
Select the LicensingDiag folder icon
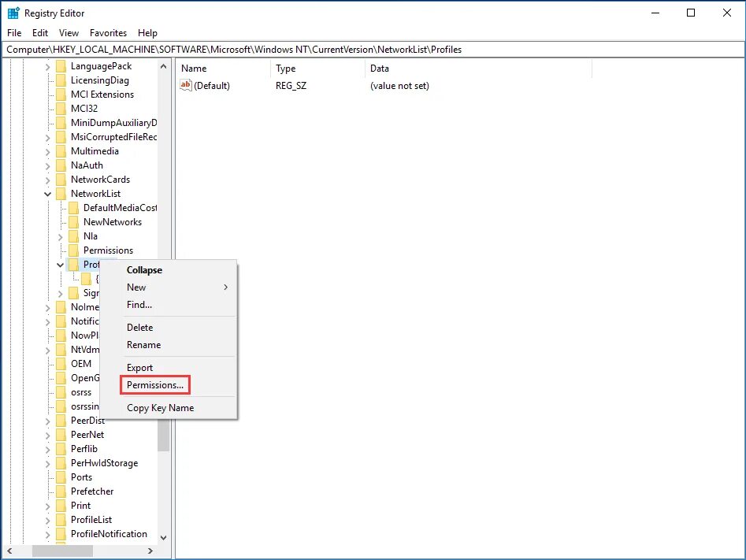coord(61,80)
